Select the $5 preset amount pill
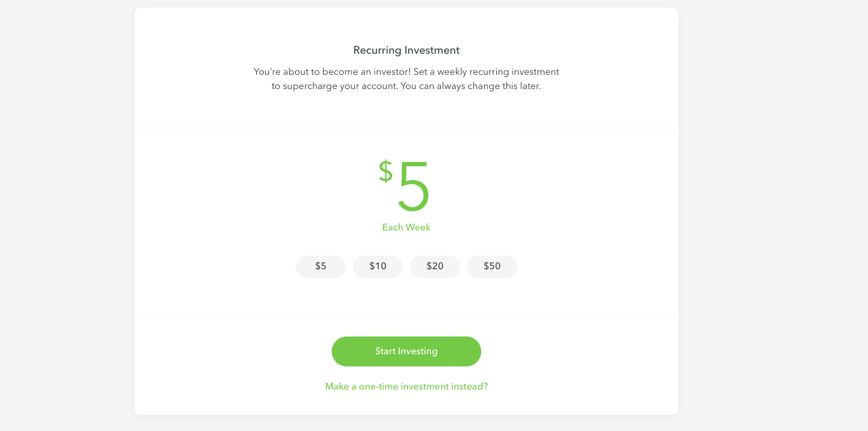This screenshot has height=431, width=868. point(321,266)
